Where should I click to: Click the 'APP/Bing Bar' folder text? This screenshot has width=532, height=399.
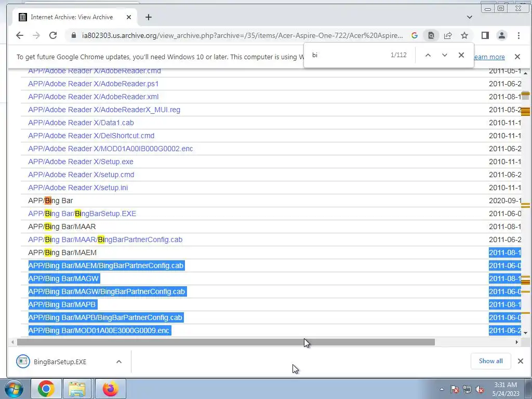(x=50, y=201)
